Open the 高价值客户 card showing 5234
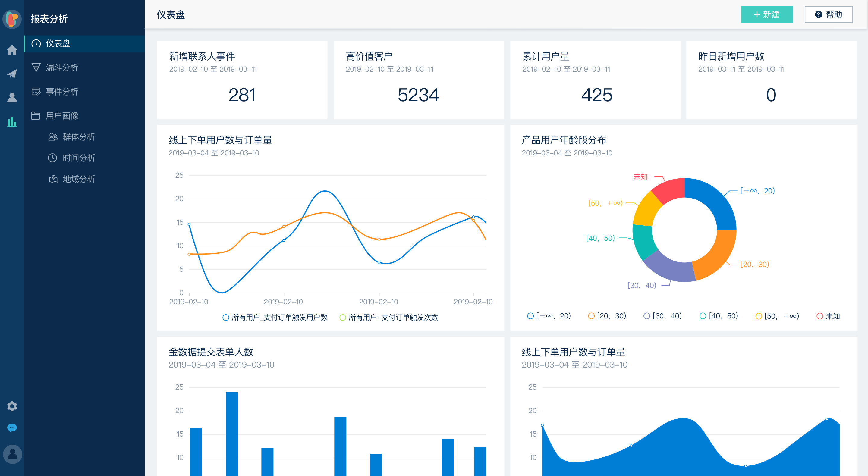Screen dimensions: 868x476 coord(419,80)
